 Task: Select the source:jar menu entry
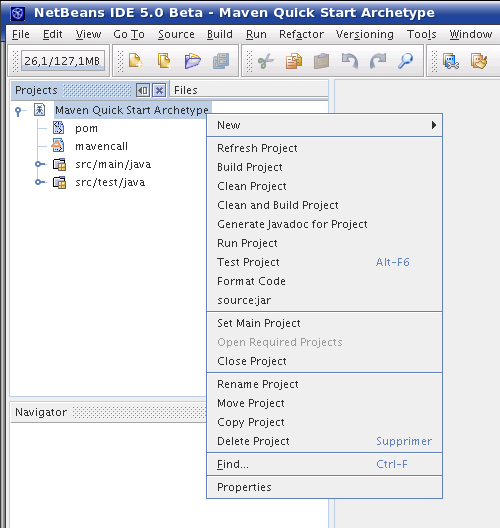click(x=324, y=300)
